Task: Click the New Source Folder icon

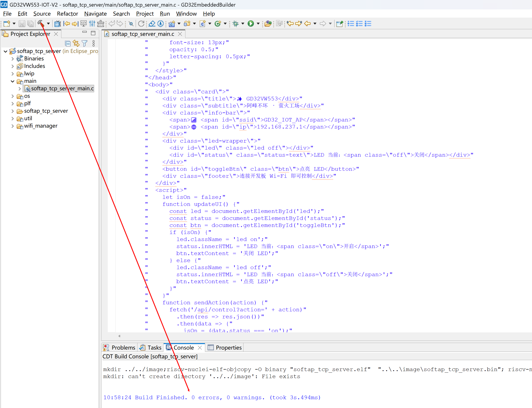Action: [187, 24]
